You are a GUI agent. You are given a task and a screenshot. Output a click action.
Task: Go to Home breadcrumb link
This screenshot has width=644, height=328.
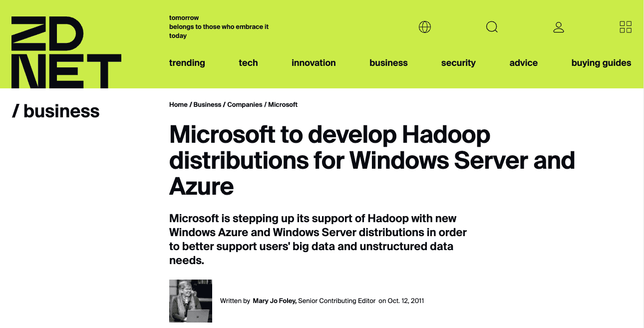pyautogui.click(x=178, y=105)
